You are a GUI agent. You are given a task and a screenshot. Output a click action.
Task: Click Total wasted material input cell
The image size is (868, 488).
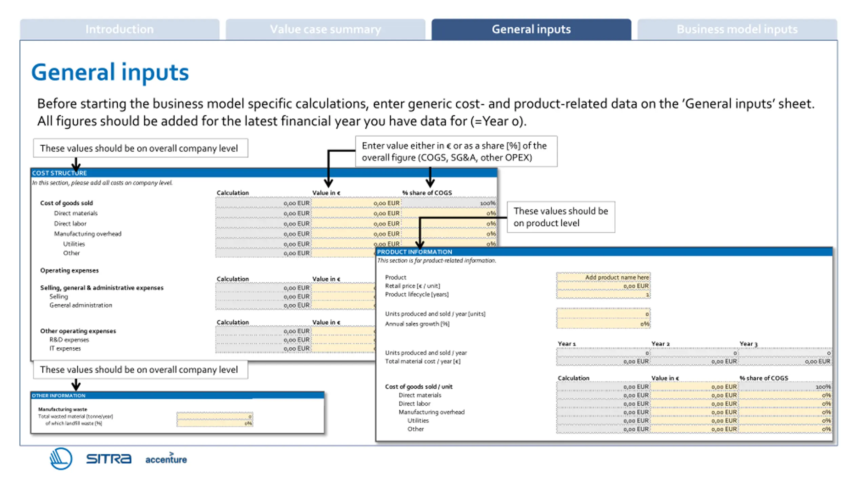coord(215,416)
